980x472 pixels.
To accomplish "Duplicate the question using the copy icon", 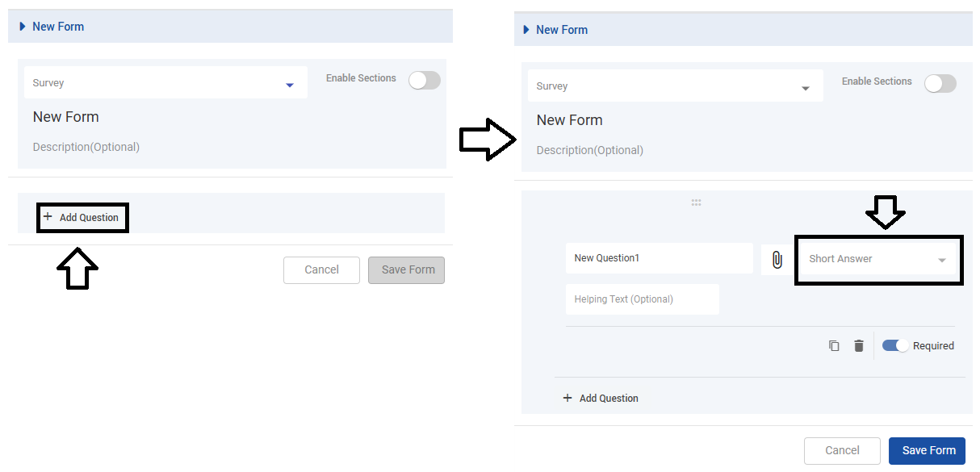I will pyautogui.click(x=834, y=346).
